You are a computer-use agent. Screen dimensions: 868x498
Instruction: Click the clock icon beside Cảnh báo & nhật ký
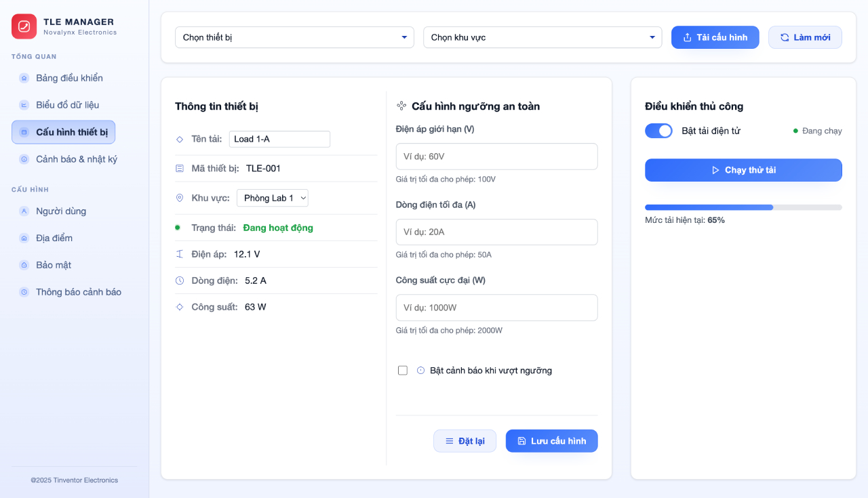(x=24, y=159)
